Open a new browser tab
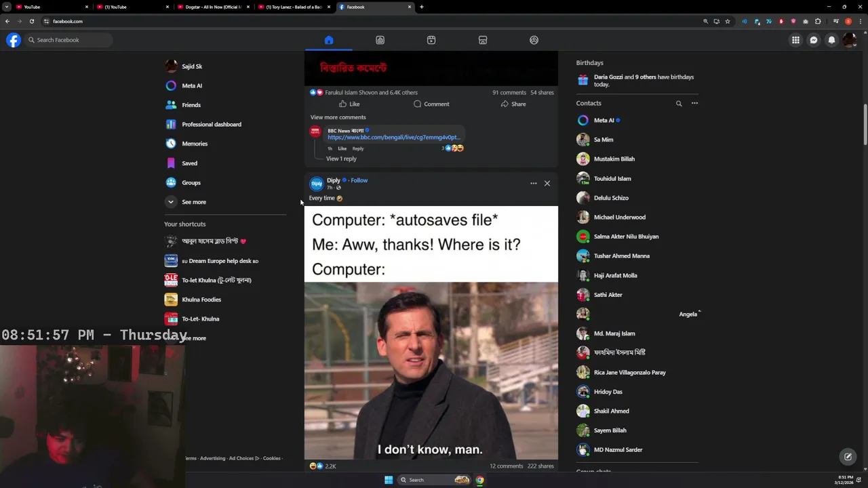 [422, 7]
